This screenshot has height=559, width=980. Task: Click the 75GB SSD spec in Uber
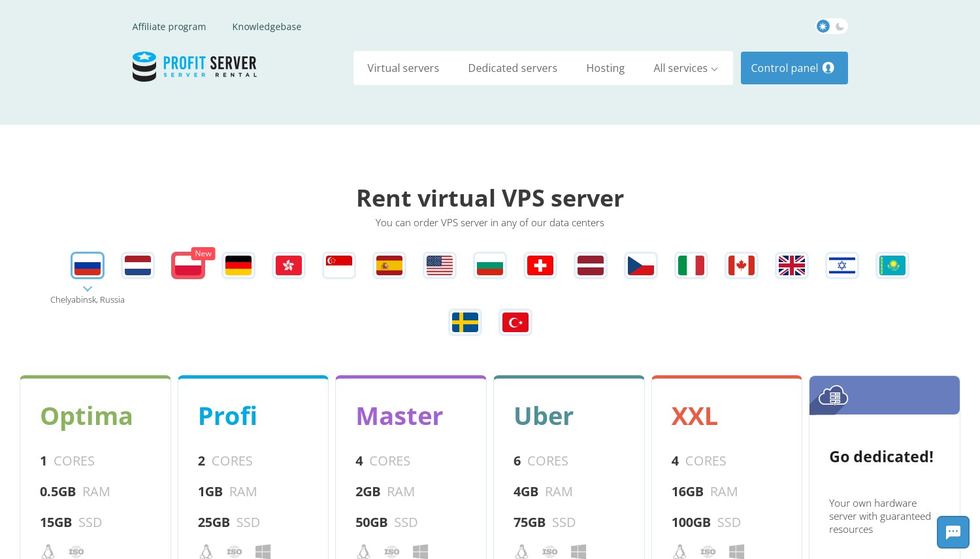[x=544, y=522]
